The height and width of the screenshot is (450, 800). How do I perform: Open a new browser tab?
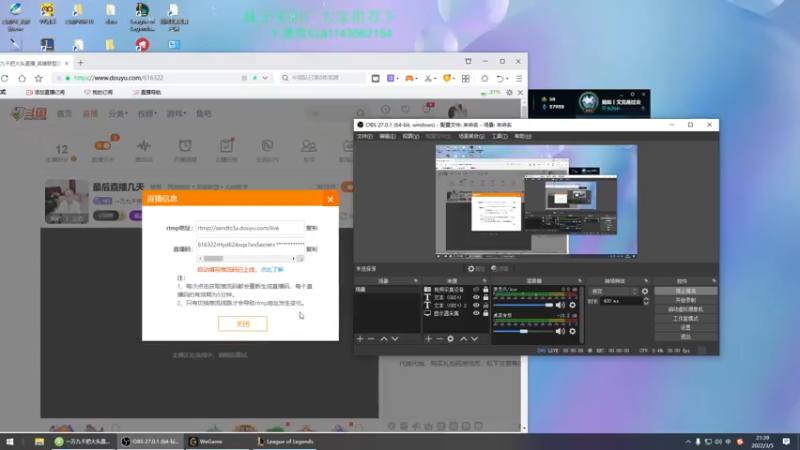tap(81, 63)
